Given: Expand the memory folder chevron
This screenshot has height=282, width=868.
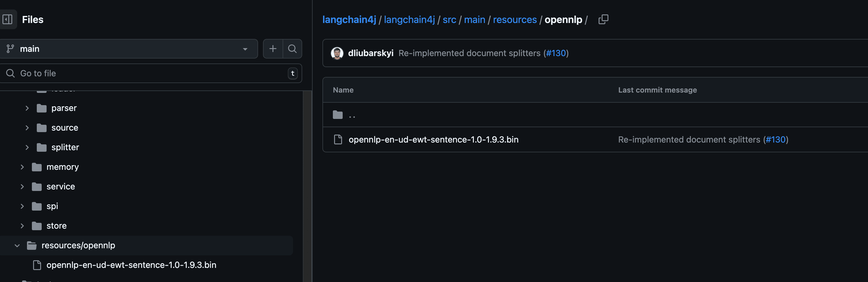Looking at the screenshot, I should tap(22, 167).
